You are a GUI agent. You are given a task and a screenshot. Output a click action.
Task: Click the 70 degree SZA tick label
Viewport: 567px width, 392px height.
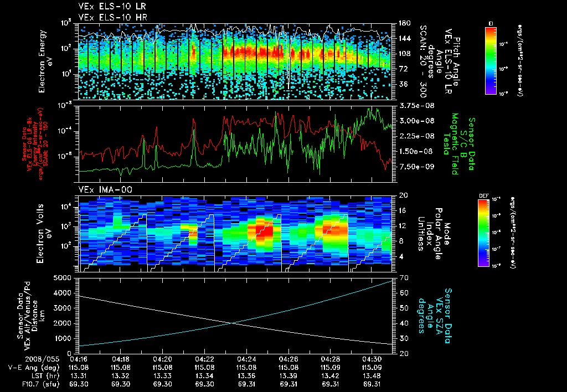[x=403, y=278]
